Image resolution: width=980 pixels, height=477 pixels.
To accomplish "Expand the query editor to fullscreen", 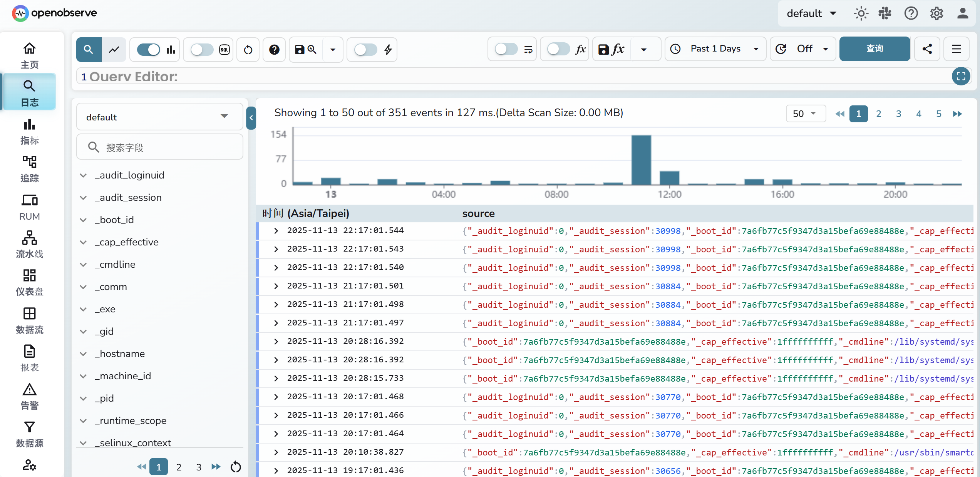I will [961, 76].
